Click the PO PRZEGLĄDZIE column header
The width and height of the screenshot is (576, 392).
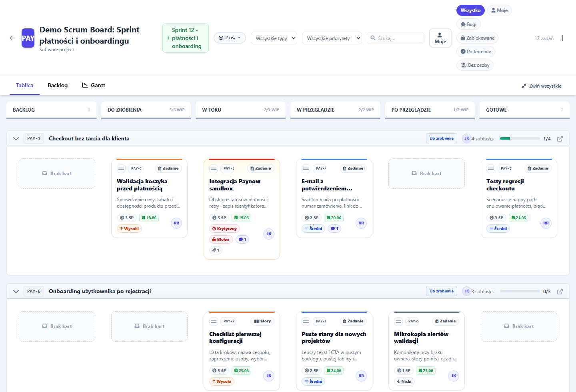pyautogui.click(x=430, y=110)
